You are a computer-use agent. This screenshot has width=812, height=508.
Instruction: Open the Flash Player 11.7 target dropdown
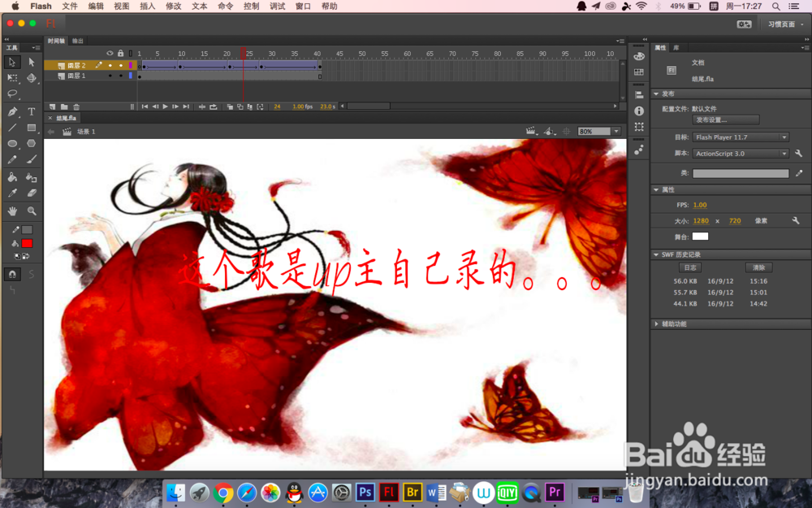(x=741, y=137)
